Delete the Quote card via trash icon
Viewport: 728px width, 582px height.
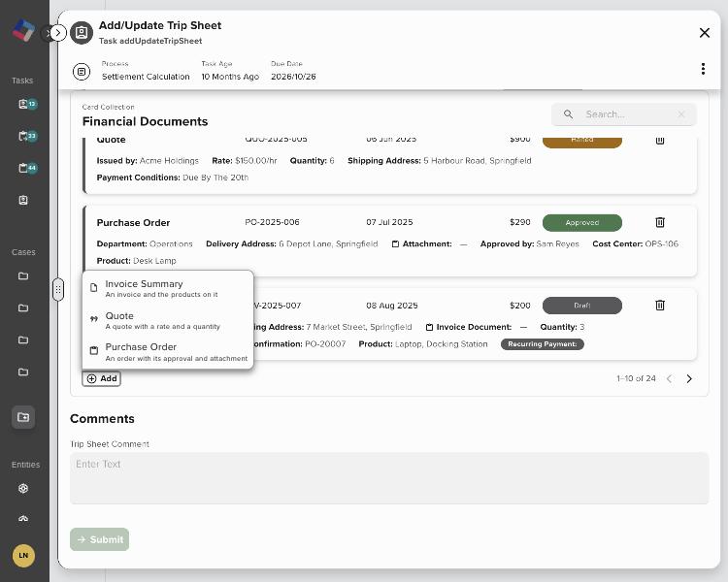click(660, 140)
